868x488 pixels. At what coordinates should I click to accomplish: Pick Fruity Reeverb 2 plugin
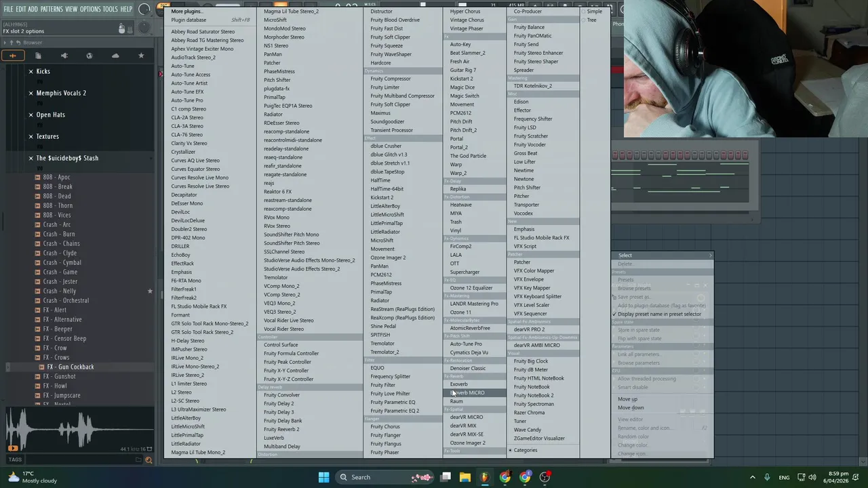pos(281,429)
